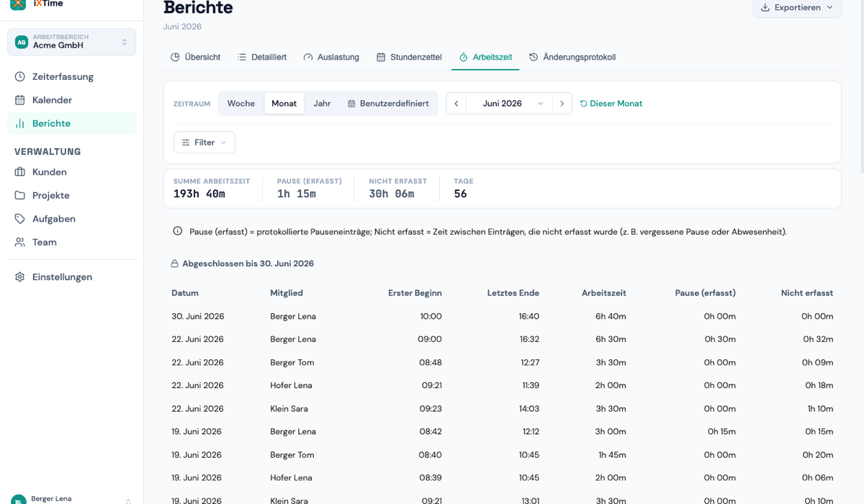Image resolution: width=864 pixels, height=504 pixels.
Task: Click the Kunden briefcase icon
Action: [20, 172]
